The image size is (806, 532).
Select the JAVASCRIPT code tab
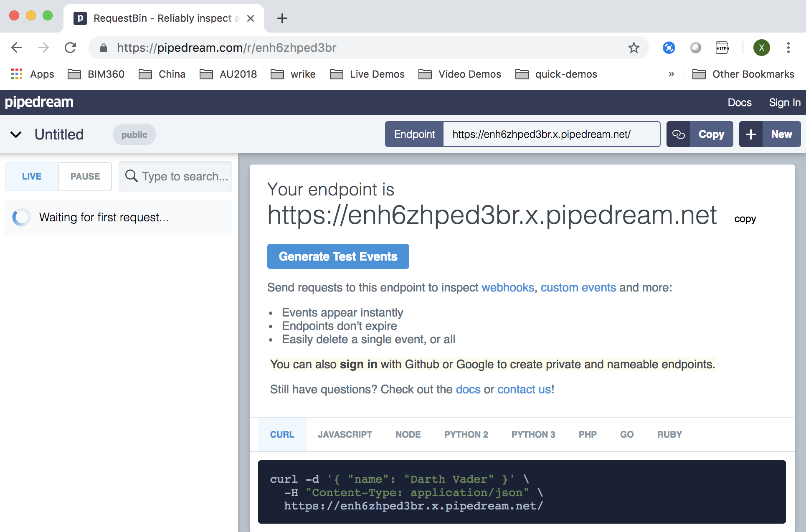tap(345, 434)
